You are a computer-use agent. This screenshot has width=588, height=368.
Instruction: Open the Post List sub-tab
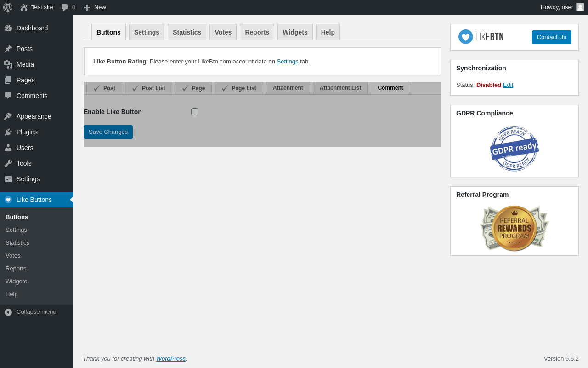click(x=148, y=88)
